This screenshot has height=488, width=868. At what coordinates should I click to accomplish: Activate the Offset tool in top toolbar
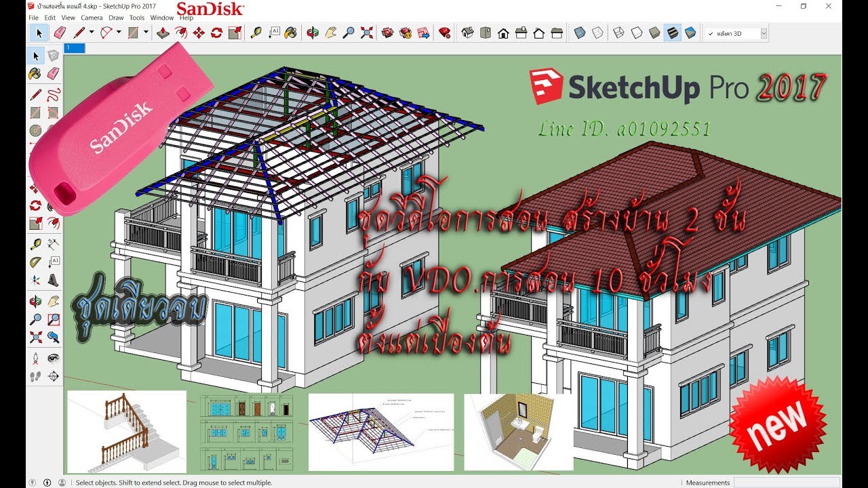pos(181,33)
